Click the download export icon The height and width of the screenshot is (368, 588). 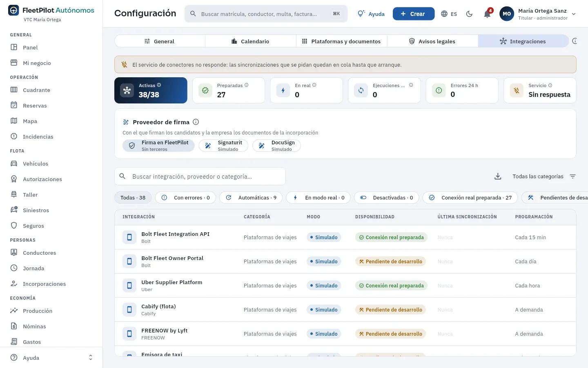coord(498,176)
